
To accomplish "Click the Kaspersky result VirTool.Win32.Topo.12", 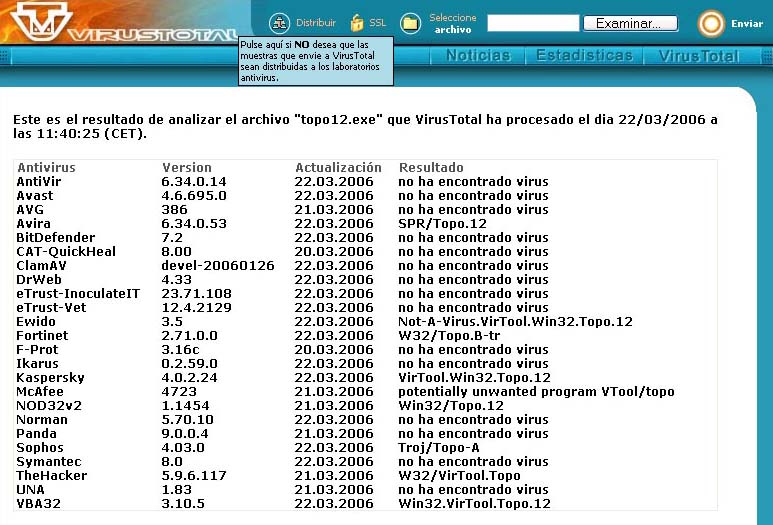I will coord(474,378).
